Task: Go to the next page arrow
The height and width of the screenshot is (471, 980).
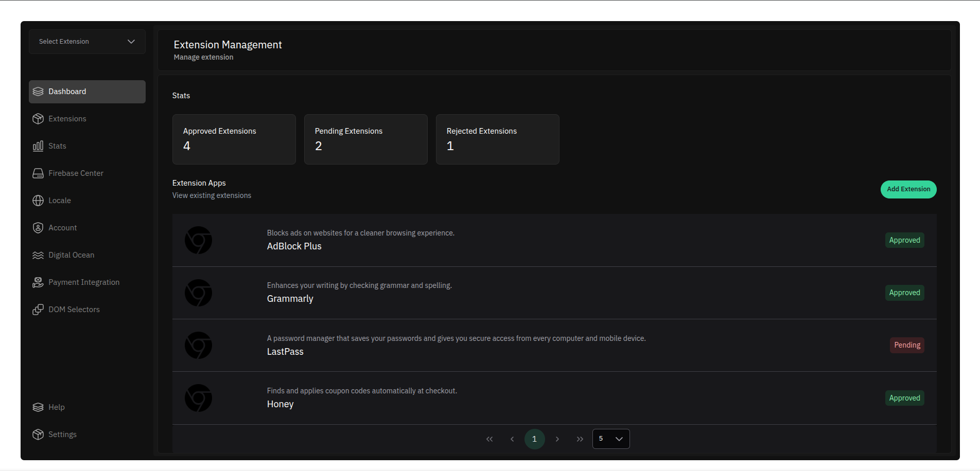Action: tap(557, 439)
